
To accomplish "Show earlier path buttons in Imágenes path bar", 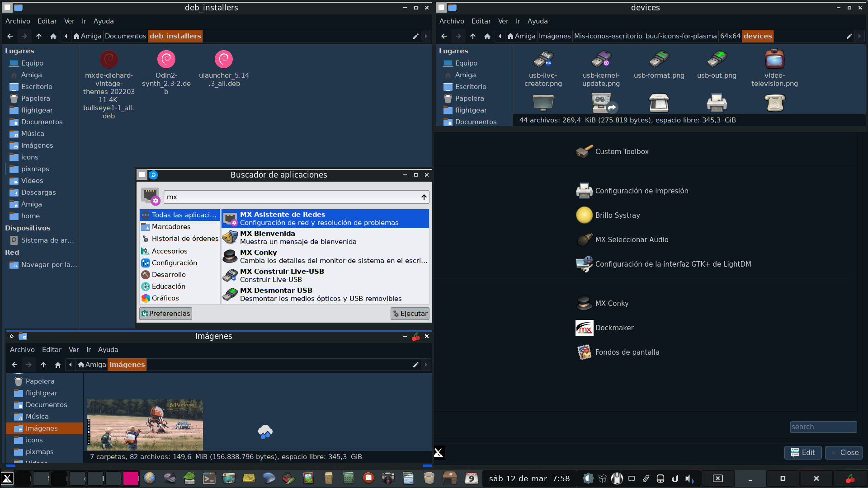I will click(x=71, y=365).
